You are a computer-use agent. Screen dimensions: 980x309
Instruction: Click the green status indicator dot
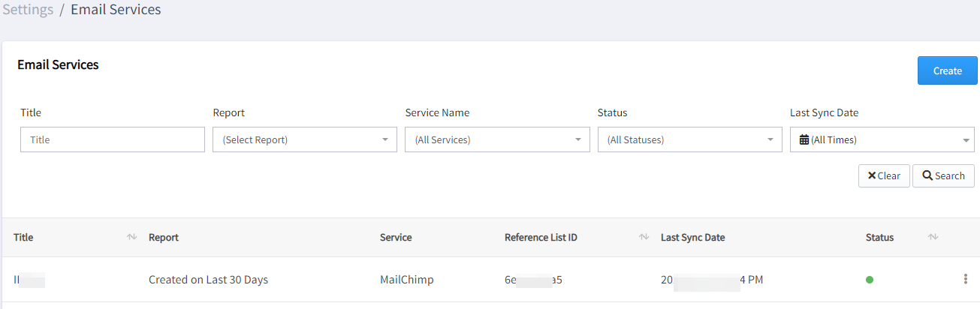pos(870,280)
